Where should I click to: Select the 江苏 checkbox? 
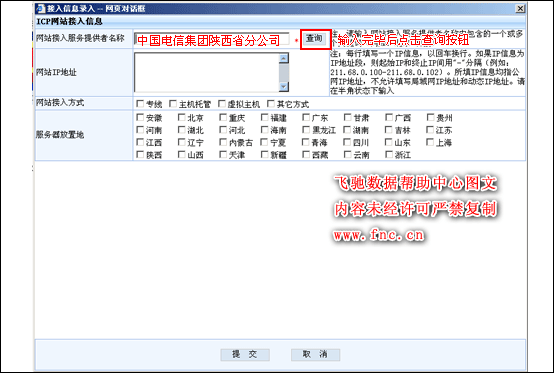430,130
